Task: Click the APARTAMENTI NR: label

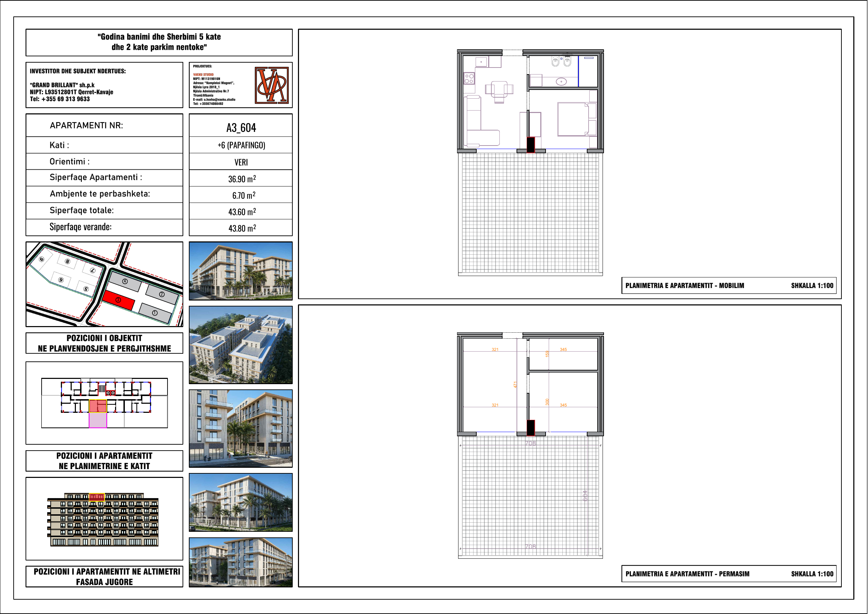Action: click(x=87, y=126)
